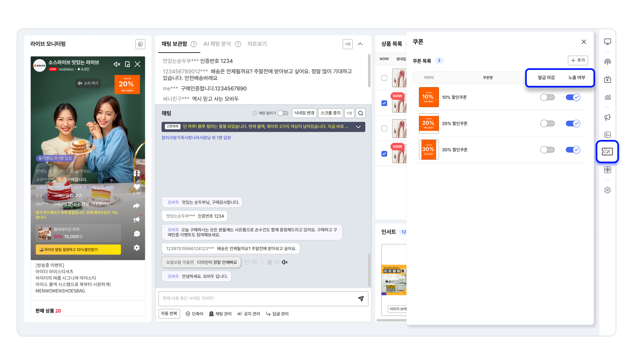Open 단축어 shortcuts

[194, 314]
